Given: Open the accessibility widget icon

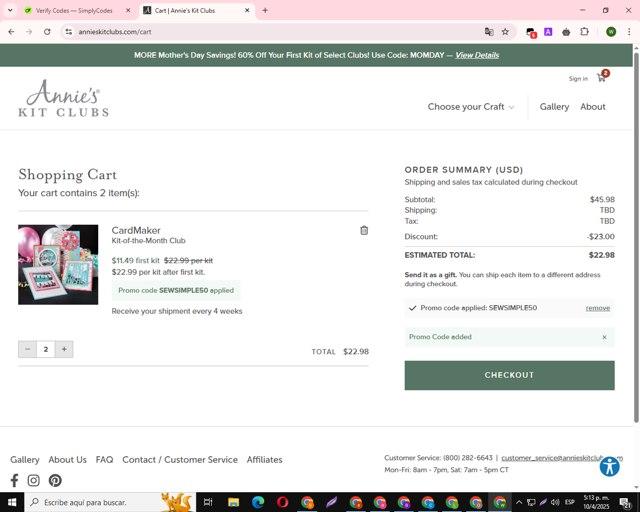Looking at the screenshot, I should click(x=610, y=467).
